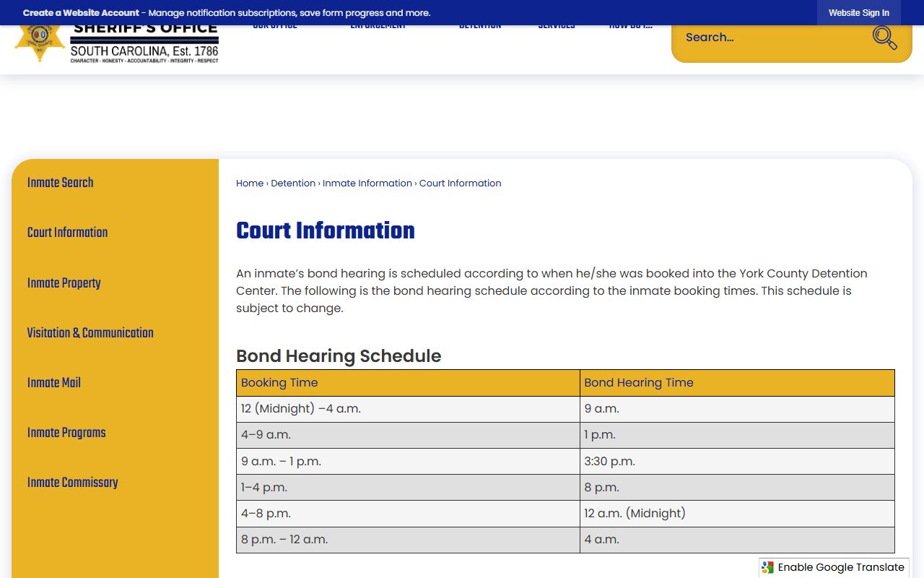Click the Website Sign In button

click(859, 13)
